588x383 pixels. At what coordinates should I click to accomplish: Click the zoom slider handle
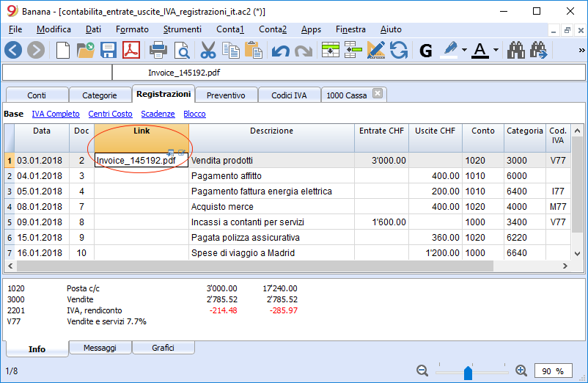click(x=468, y=373)
